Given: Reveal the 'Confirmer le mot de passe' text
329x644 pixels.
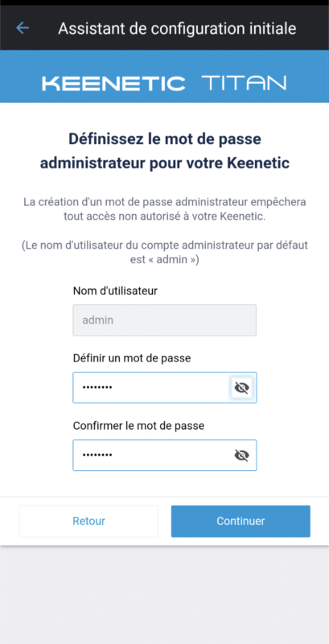Looking at the screenshot, I should 241,455.
